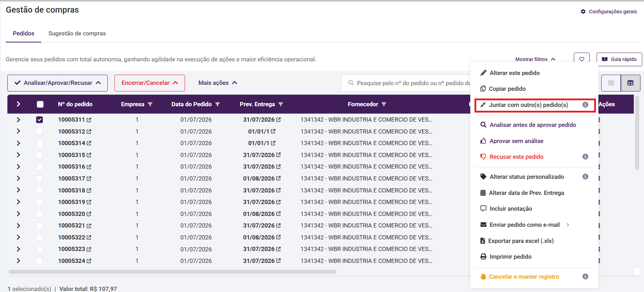Select Juntar com outro(s) pedido(s) option
This screenshot has height=292, width=644.
pos(535,105)
